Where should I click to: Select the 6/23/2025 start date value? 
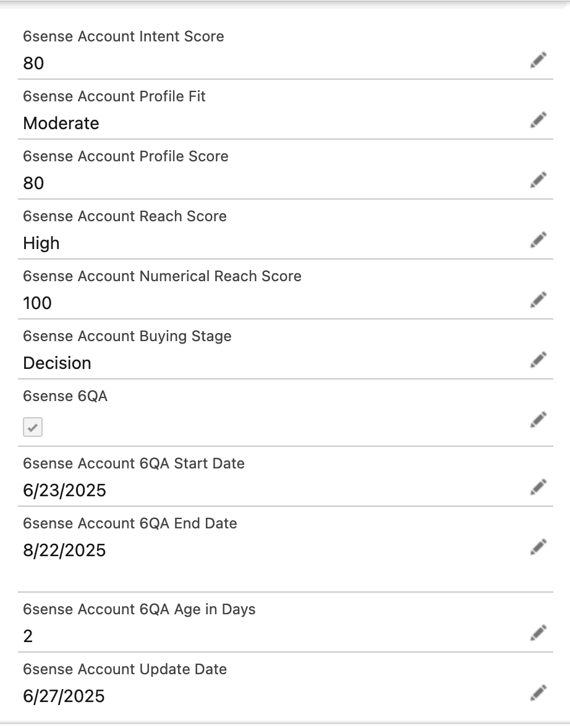point(64,491)
